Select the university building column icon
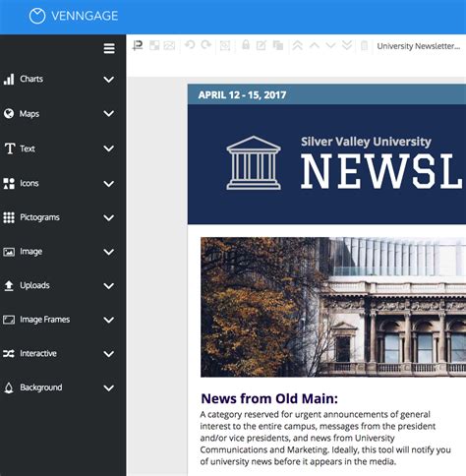The width and height of the screenshot is (466, 476). click(x=254, y=162)
